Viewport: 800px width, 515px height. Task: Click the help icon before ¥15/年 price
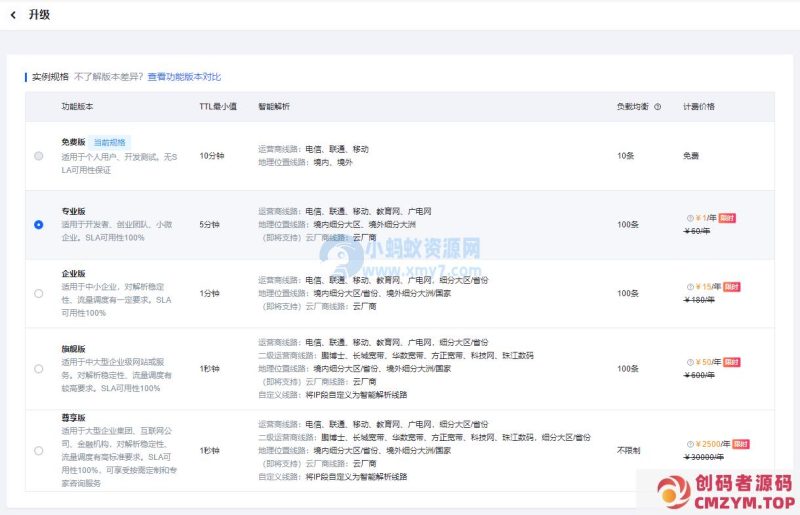coord(689,286)
